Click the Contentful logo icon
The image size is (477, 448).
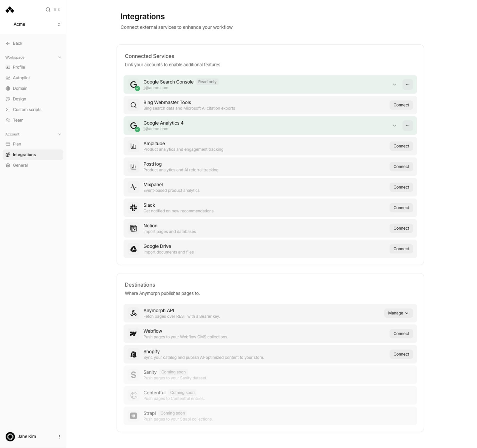134,396
